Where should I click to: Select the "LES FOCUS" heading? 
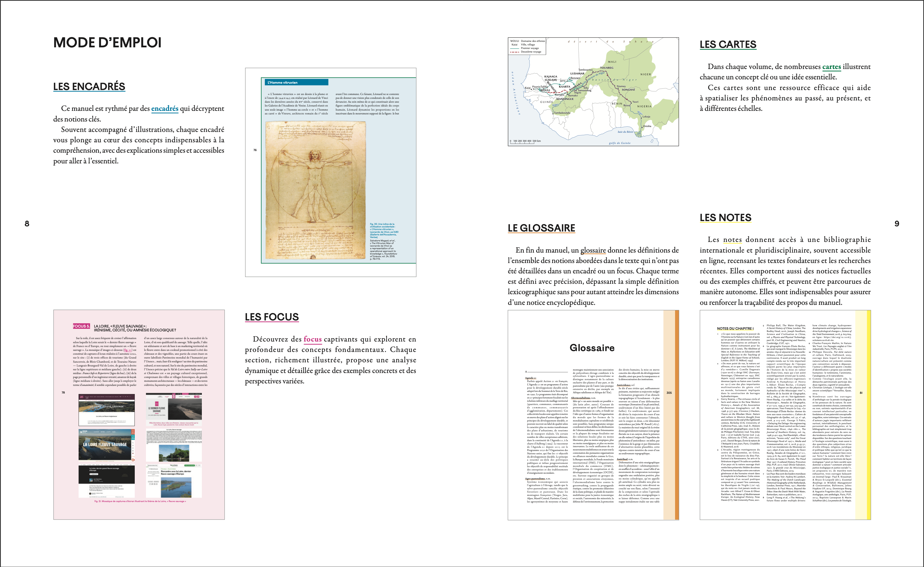tap(272, 317)
